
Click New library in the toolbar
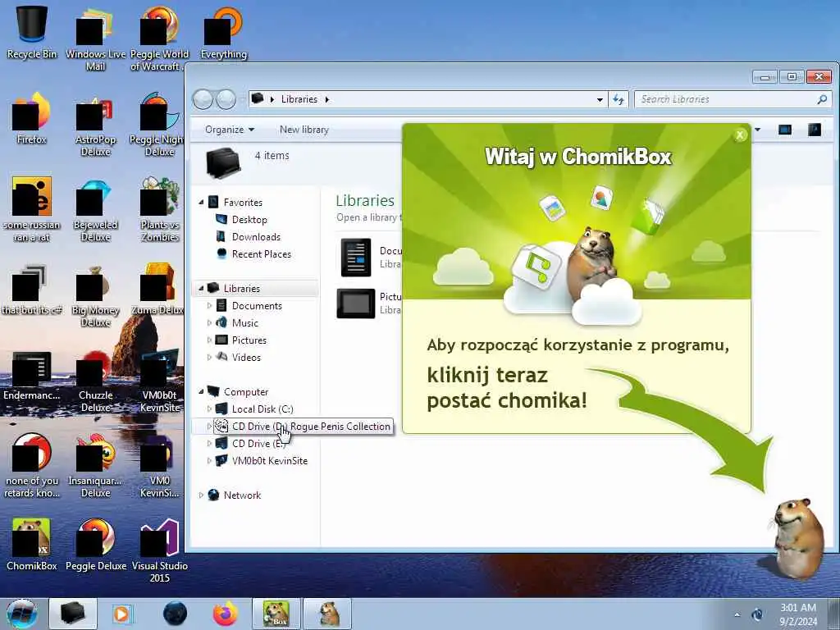[304, 130]
